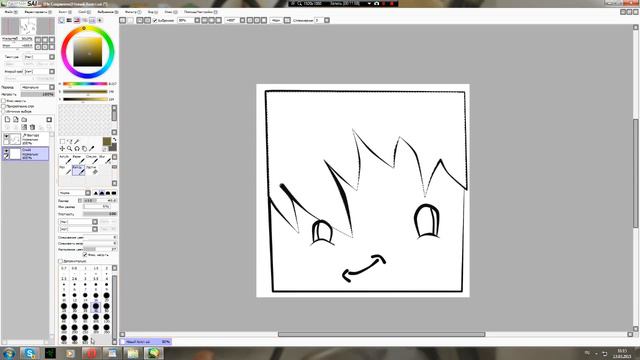Open the layer Effect dropdown
The width and height of the screenshot is (640, 360).
[x=39, y=71]
